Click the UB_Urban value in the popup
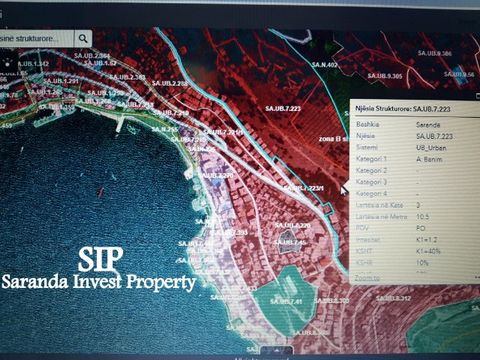Viewport: 480px width, 360px height. [x=431, y=148]
